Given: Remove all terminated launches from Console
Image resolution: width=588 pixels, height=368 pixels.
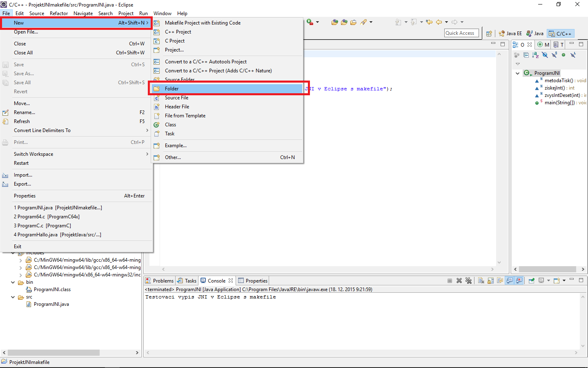Looking at the screenshot, I should pyautogui.click(x=468, y=280).
